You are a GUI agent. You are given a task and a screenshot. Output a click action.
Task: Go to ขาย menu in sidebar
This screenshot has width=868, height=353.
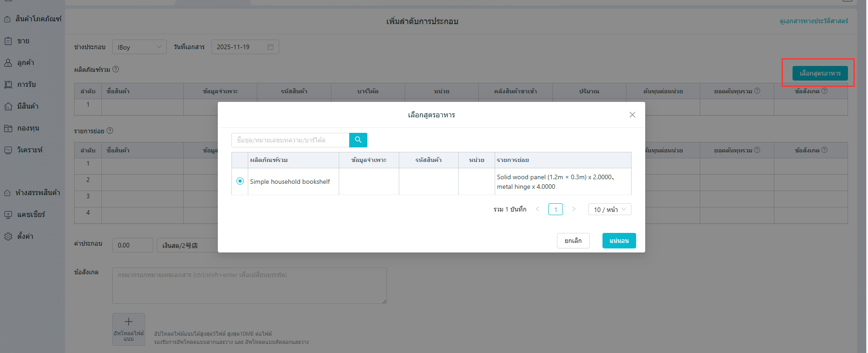[23, 41]
